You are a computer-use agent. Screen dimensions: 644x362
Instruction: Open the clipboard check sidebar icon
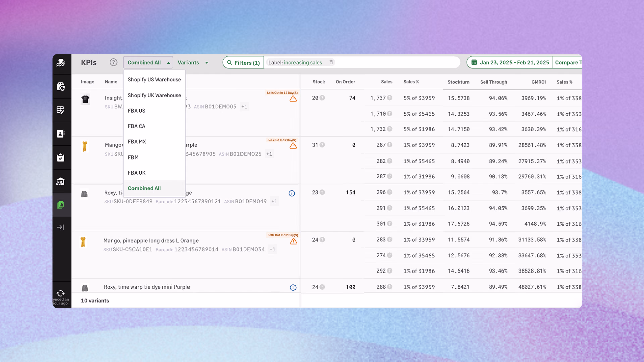[61, 158]
